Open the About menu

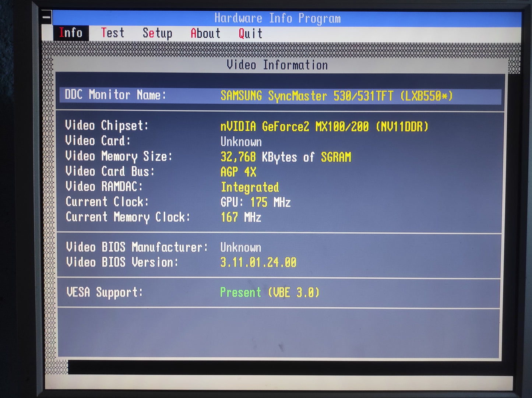[205, 33]
